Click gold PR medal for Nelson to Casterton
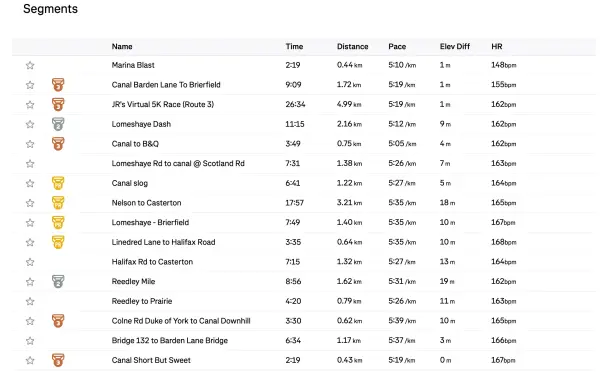The width and height of the screenshot is (607, 380). [58, 202]
